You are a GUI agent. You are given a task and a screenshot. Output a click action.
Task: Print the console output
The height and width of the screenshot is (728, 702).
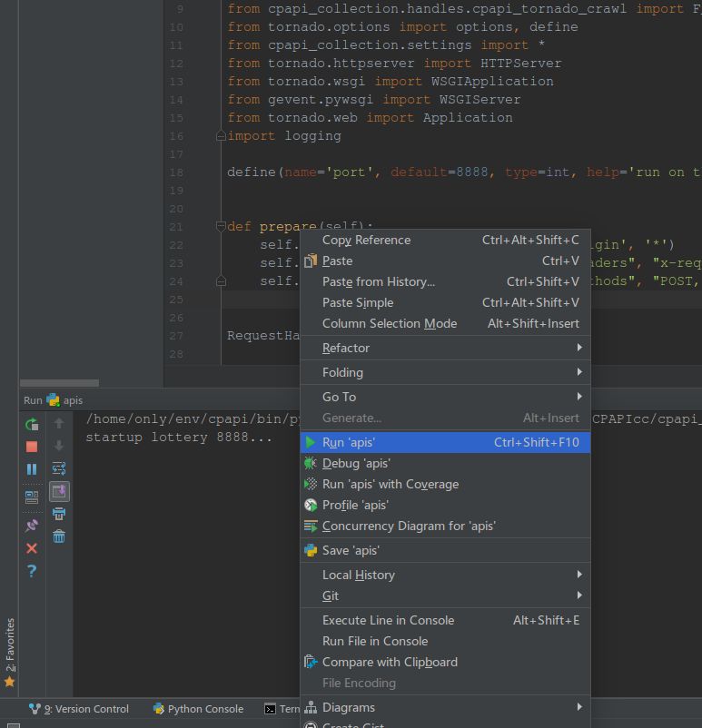59,514
